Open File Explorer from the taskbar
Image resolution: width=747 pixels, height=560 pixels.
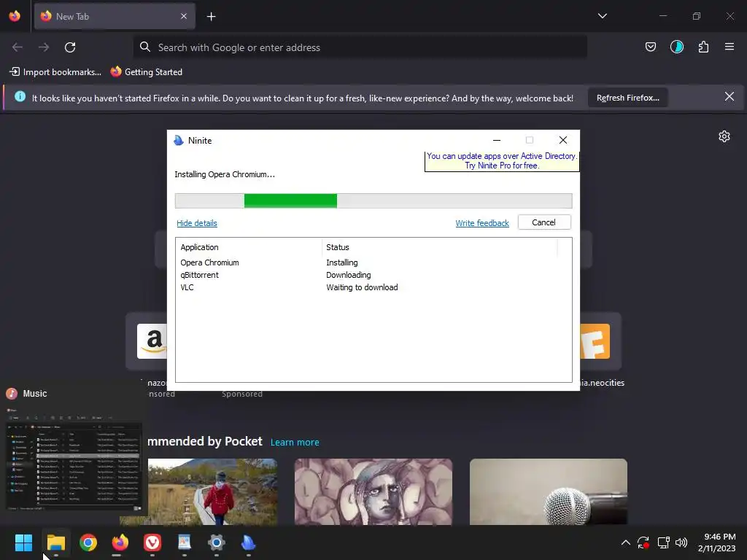pos(55,542)
